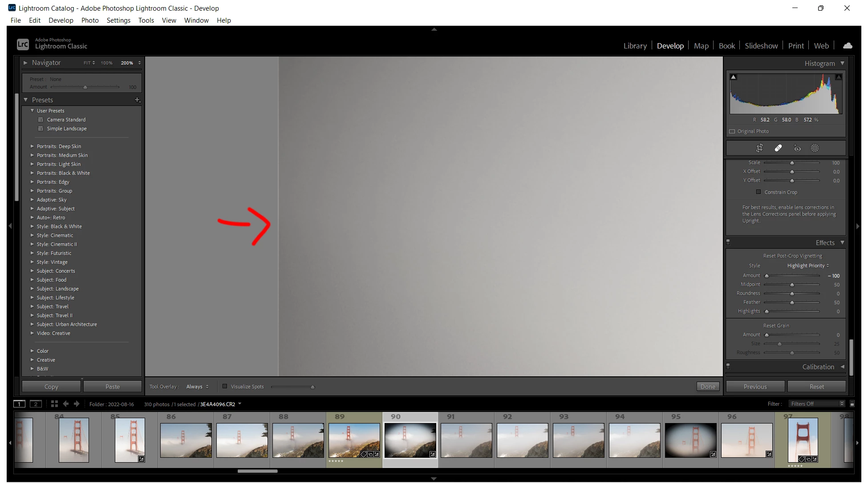868x484 pixels.
Task: Click the vignette Midpoint slider handle
Action: (x=792, y=285)
